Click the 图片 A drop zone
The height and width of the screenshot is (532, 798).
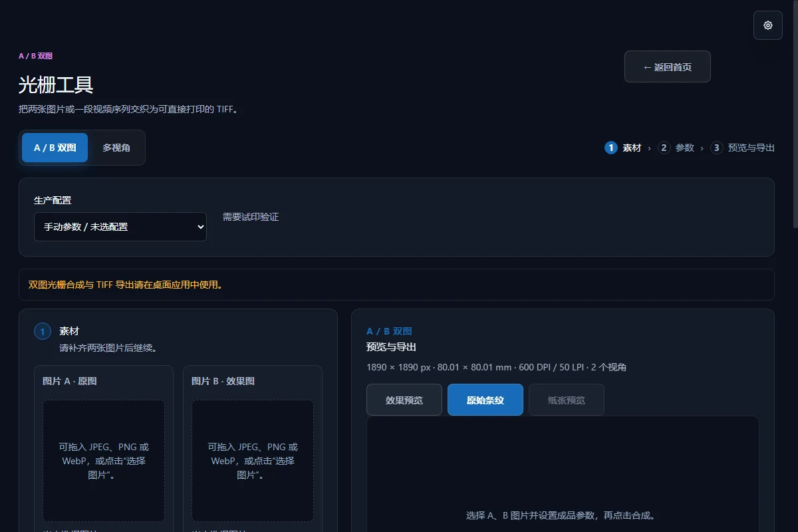pyautogui.click(x=104, y=461)
